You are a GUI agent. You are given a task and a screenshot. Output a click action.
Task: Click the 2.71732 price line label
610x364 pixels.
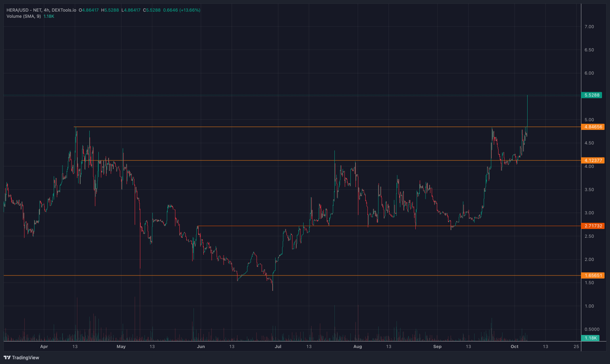[592, 226]
